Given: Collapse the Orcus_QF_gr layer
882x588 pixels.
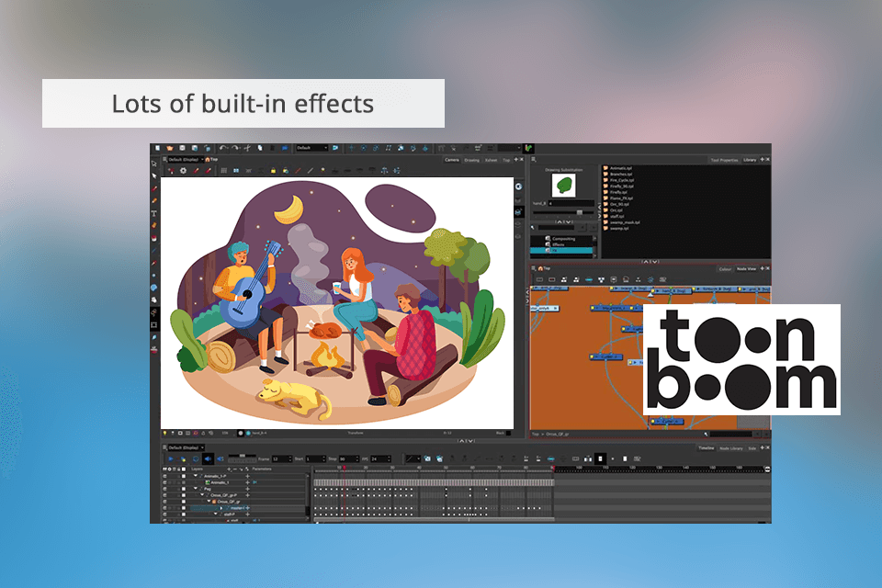Looking at the screenshot, I should 209,502.
